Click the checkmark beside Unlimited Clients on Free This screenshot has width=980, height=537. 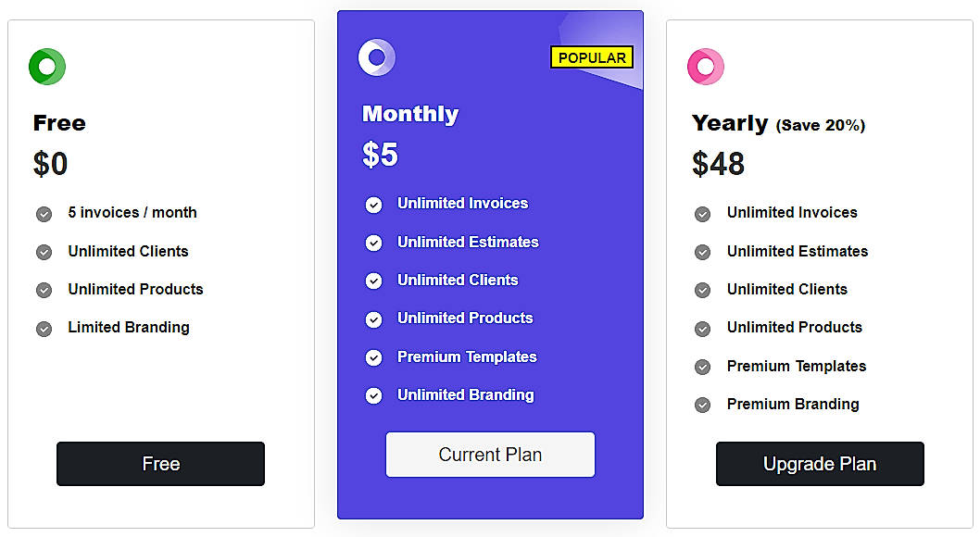point(44,251)
